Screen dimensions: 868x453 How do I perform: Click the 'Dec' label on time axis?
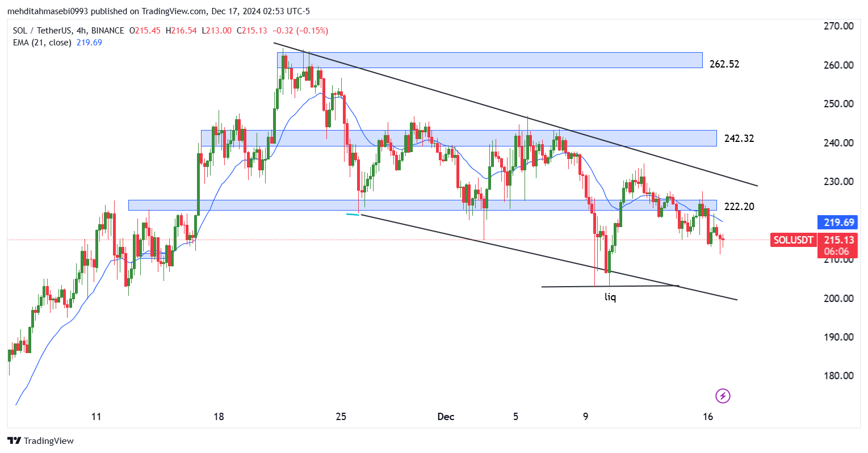click(x=446, y=417)
